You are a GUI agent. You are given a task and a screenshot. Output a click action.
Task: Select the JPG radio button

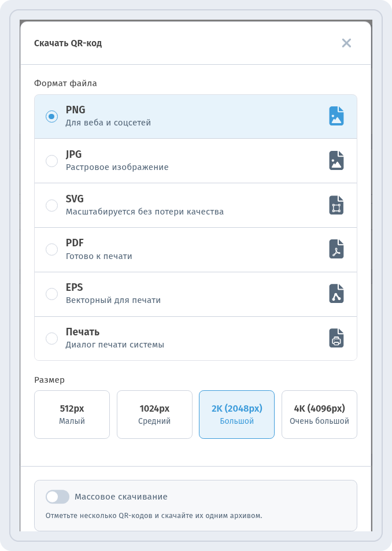click(51, 161)
